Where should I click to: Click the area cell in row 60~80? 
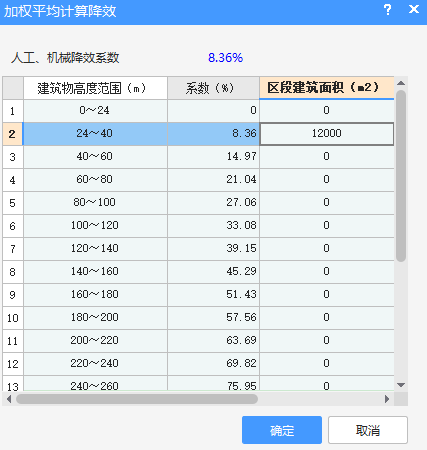[x=327, y=180]
